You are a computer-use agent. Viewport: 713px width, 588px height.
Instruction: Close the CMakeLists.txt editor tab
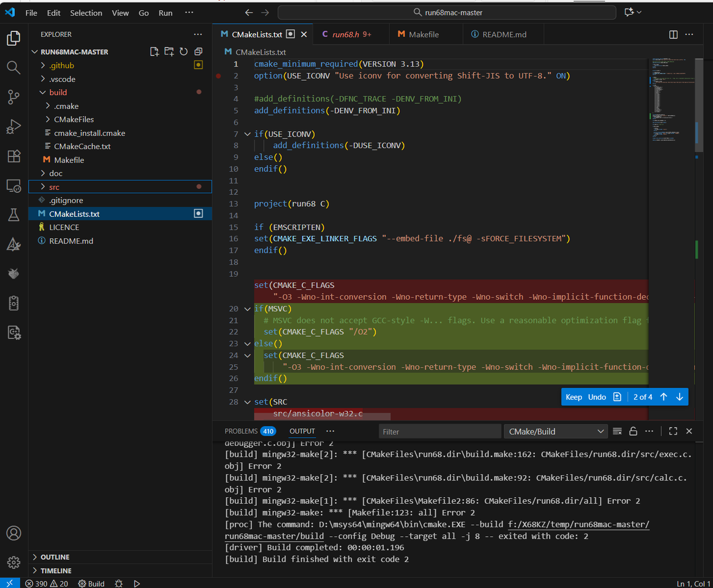(304, 34)
